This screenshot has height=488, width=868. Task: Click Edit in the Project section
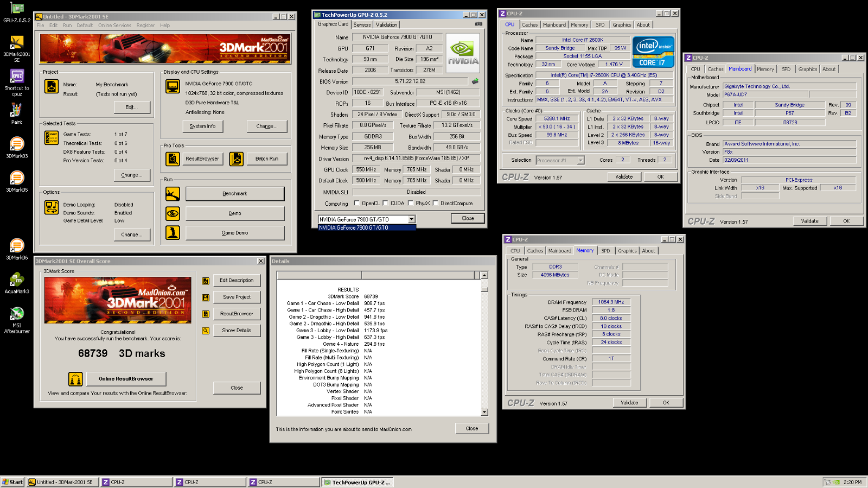(x=132, y=107)
